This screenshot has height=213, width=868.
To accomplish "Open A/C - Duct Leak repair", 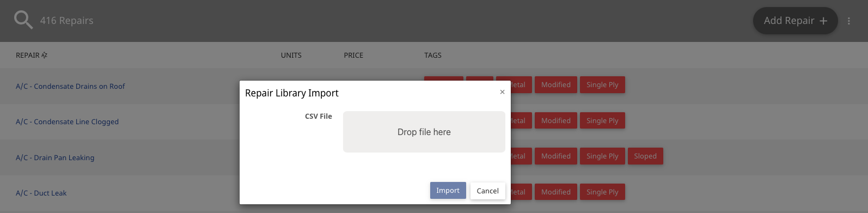I will click(x=41, y=193).
